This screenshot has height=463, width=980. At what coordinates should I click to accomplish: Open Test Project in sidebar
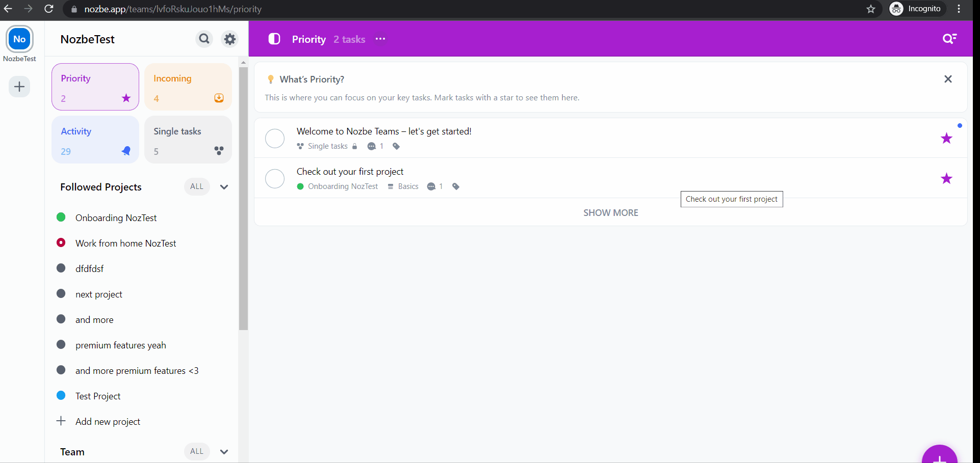pyautogui.click(x=98, y=396)
